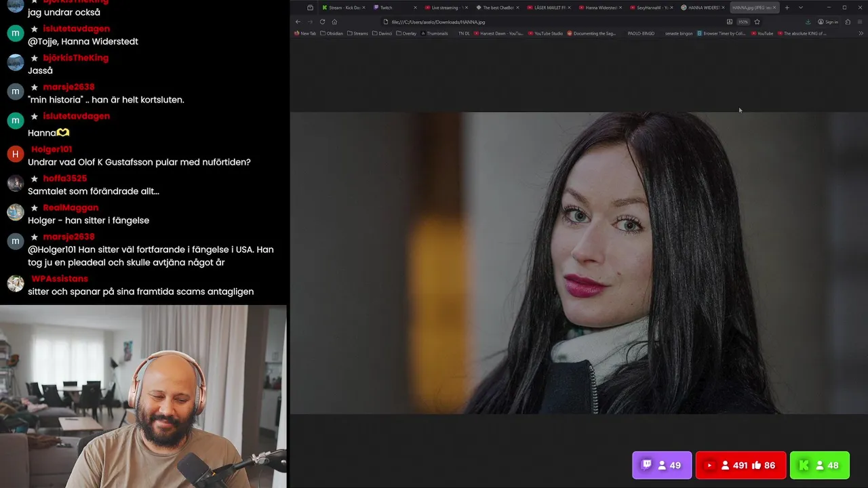Close the HANNA.jpg tab
This screenshot has width=868, height=488.
[774, 7]
